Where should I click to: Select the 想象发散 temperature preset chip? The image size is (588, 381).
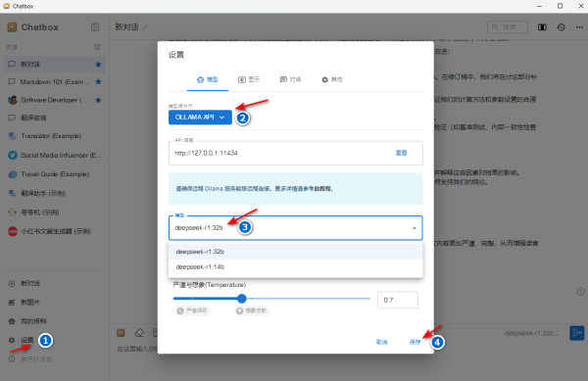251,310
